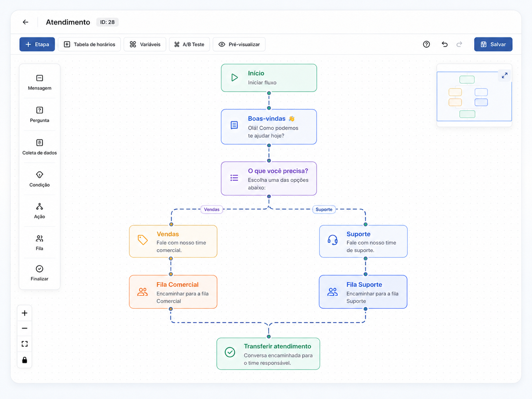Select the Ação block tool
Screen dimensions: 532x399
click(x=40, y=211)
